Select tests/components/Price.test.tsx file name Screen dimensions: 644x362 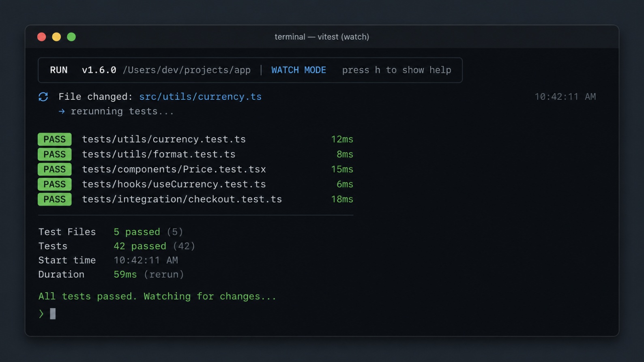click(x=174, y=169)
